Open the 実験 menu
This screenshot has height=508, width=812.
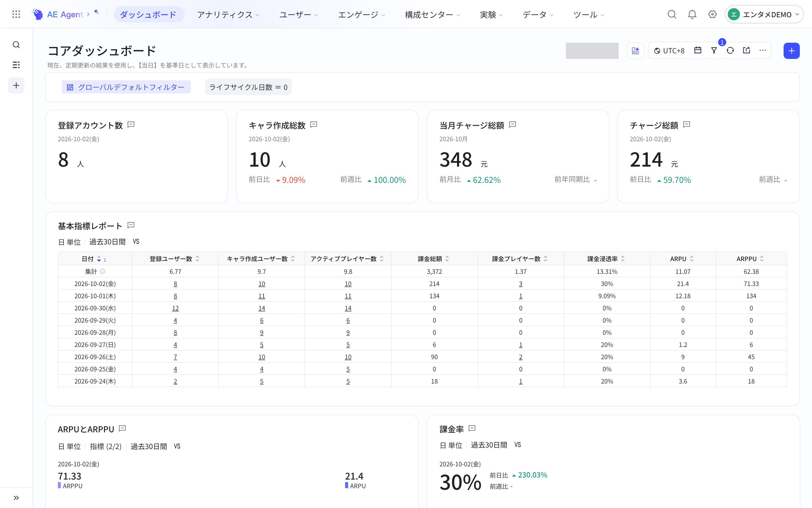click(491, 14)
